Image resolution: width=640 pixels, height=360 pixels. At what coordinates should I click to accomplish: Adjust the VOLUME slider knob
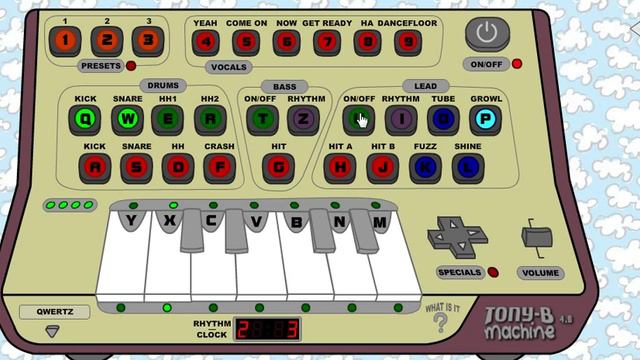(537, 238)
